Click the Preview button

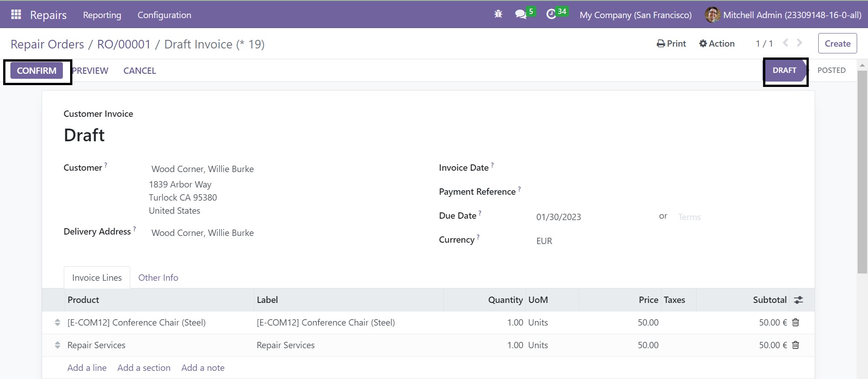coord(90,71)
